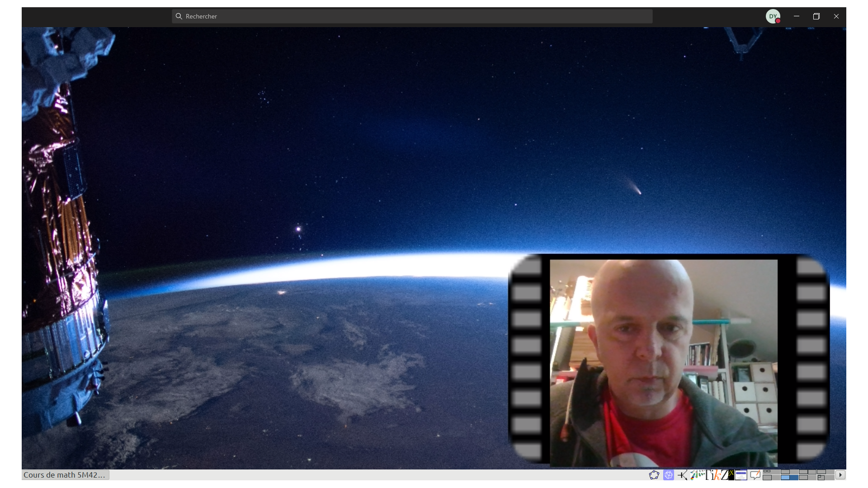868x488 pixels.
Task: Minimize the application window
Action: (797, 16)
